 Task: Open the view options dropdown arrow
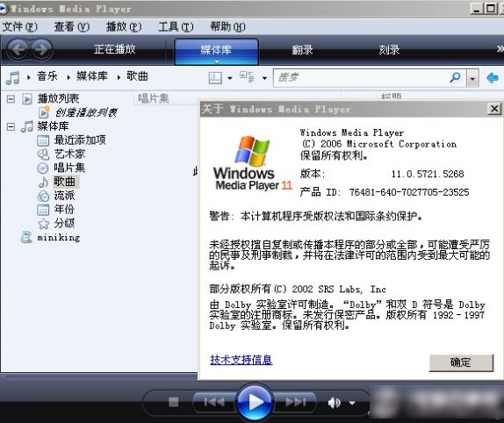[x=264, y=78]
